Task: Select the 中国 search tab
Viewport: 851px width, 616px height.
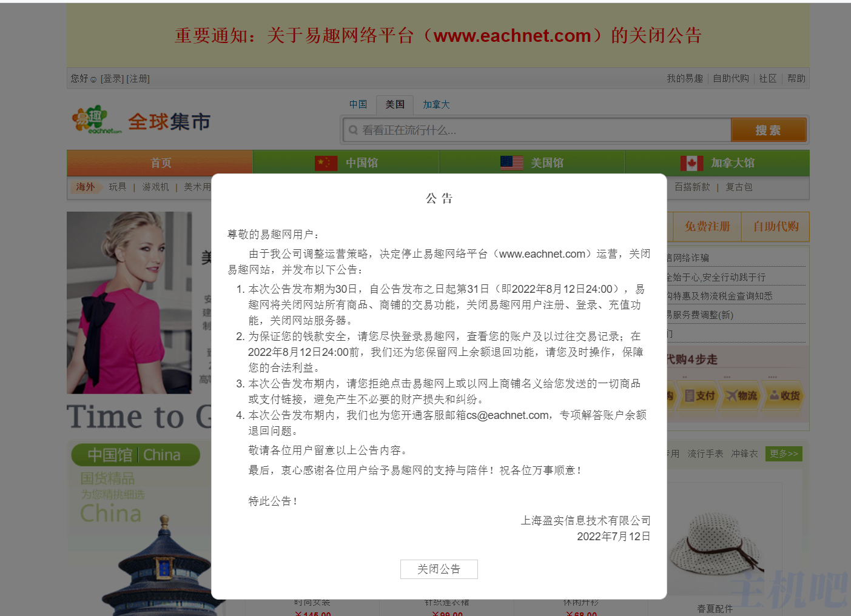Action: [x=358, y=104]
